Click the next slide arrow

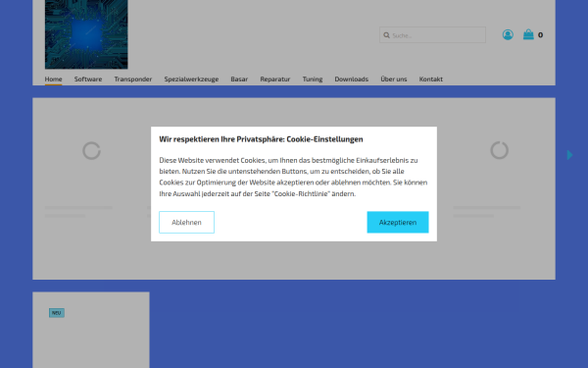point(569,155)
